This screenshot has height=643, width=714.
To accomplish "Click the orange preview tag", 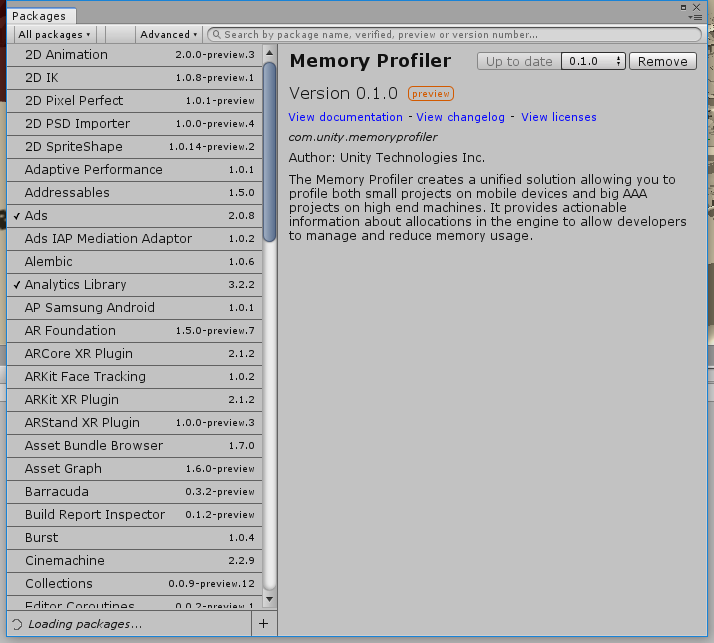I will click(x=431, y=93).
